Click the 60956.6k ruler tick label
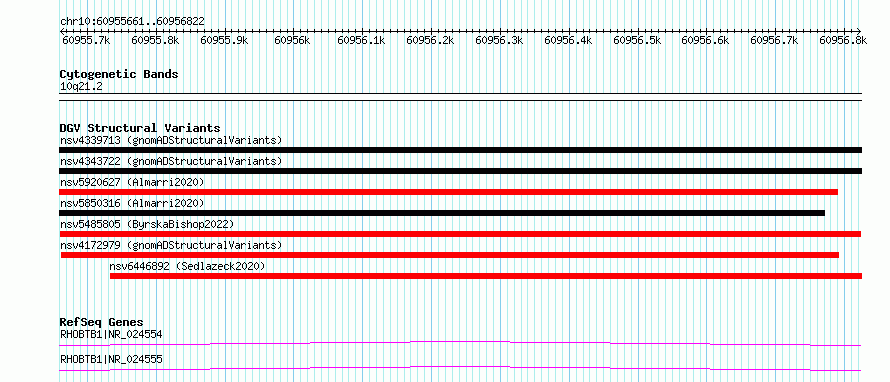Viewport: 890px width, 382px height. [x=705, y=40]
